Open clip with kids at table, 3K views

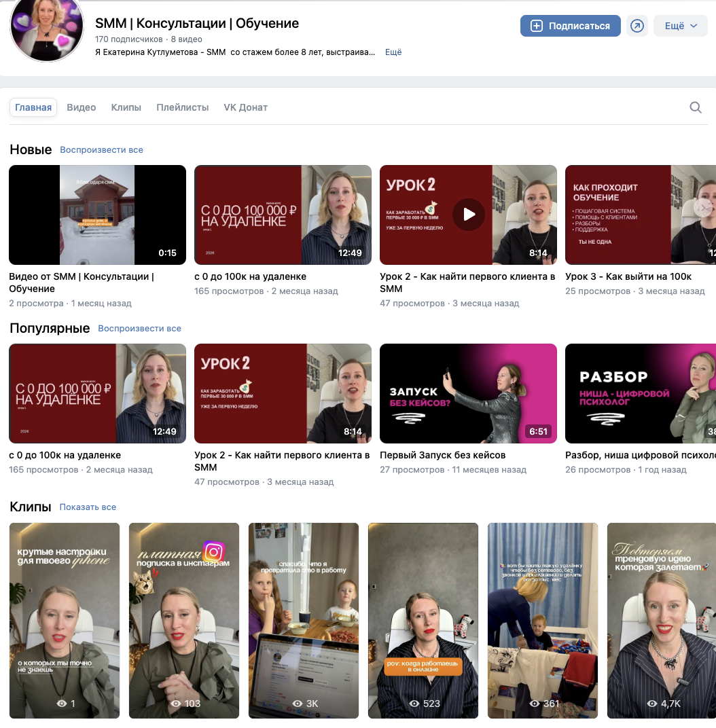click(304, 620)
